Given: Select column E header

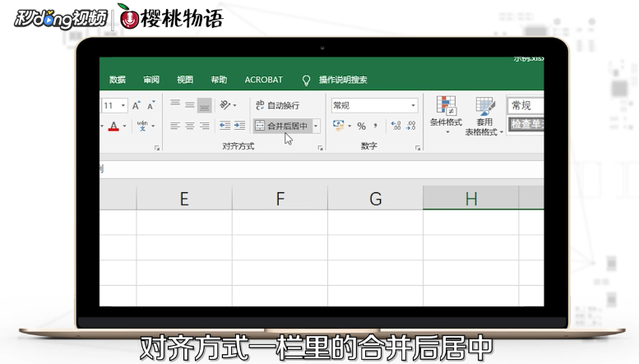Looking at the screenshot, I should point(184,199).
